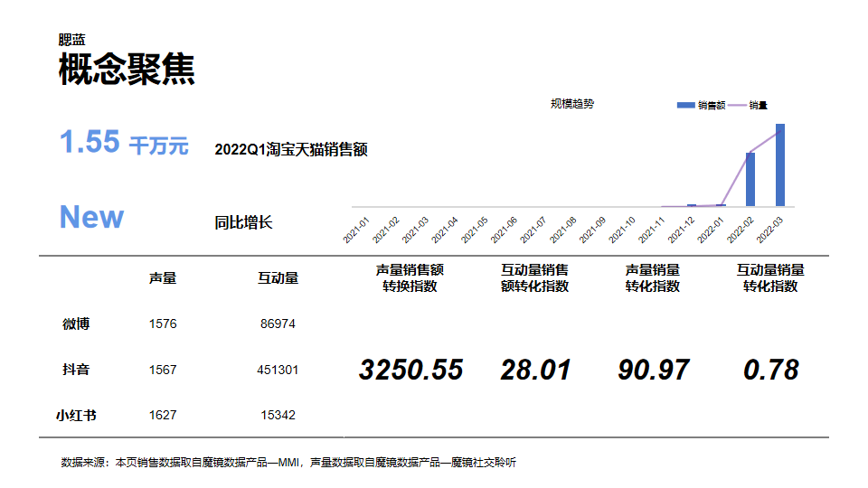Screen dimensions: 868x488
Task: Select the 声量销售额转换指数 header
Action: (x=410, y=278)
